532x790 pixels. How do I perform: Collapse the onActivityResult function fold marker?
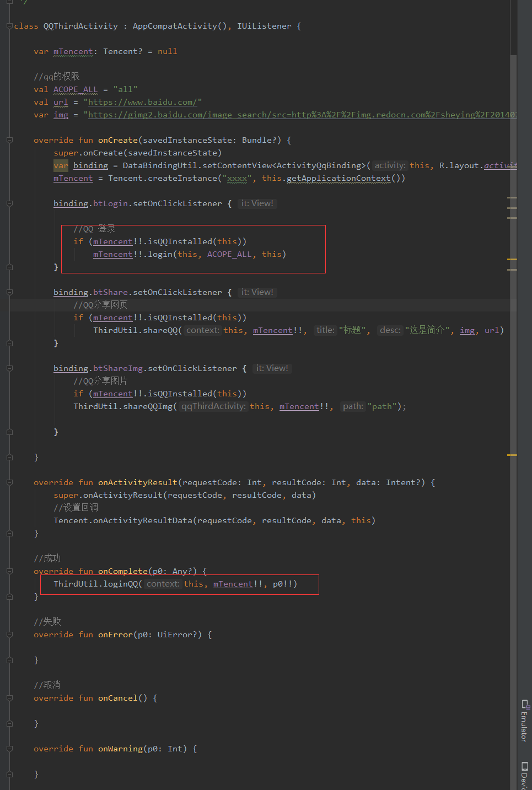(x=9, y=482)
